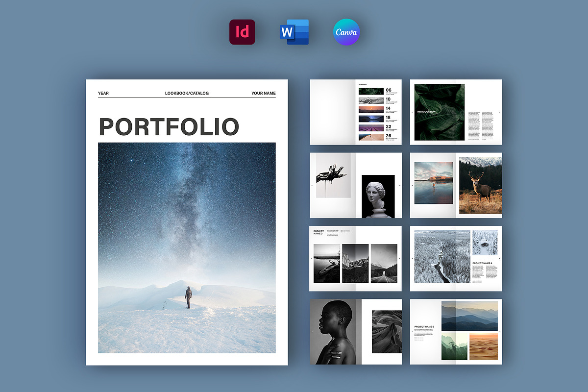Viewport: 588px width, 392px height.
Task: Click the 06 entry in Summary
Action: point(389,90)
